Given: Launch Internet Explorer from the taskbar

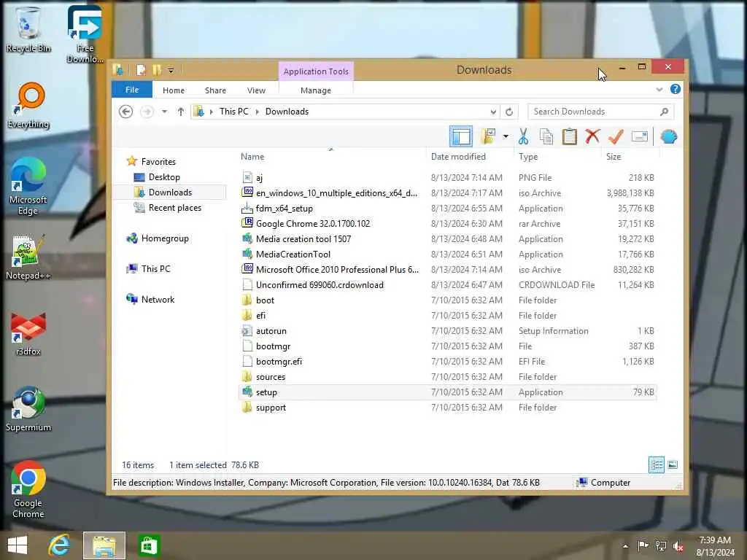Looking at the screenshot, I should pos(60,545).
